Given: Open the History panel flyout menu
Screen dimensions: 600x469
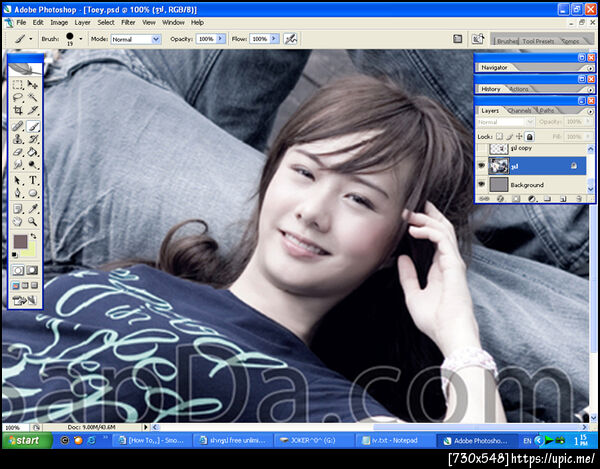Looking at the screenshot, I should coord(590,90).
